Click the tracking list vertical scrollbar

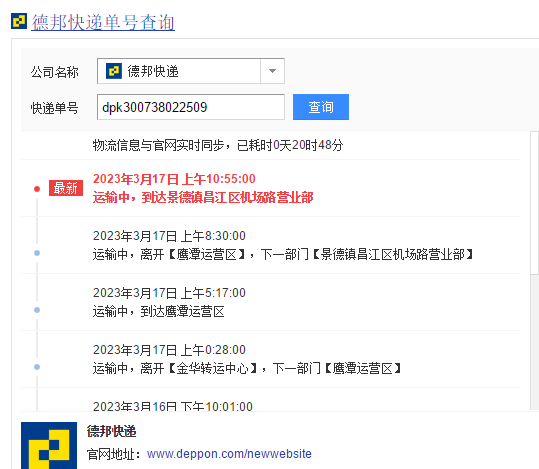pyautogui.click(x=534, y=203)
